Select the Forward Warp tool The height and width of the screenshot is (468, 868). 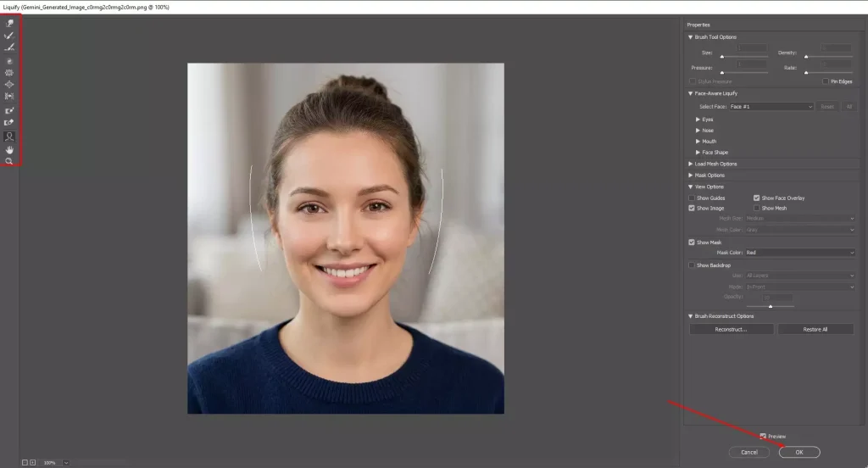[9, 23]
